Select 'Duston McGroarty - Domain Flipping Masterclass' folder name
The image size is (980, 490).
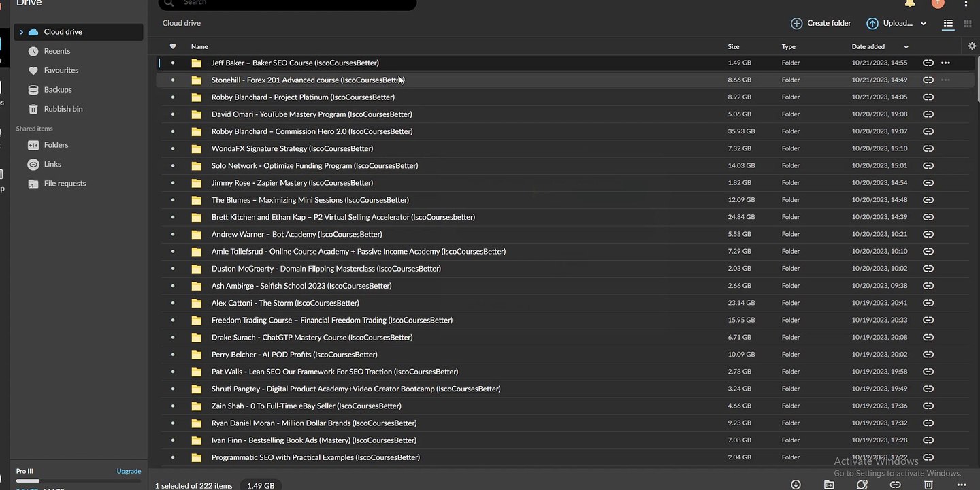(326, 269)
